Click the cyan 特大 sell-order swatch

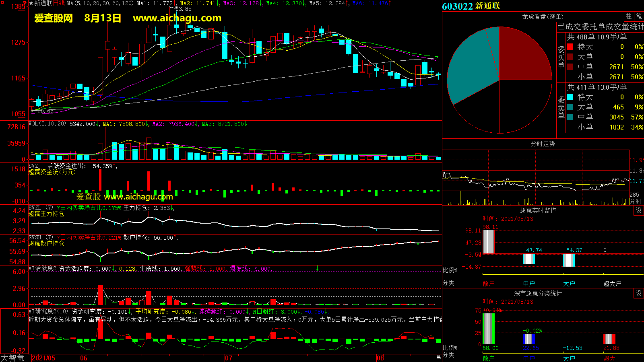tap(570, 97)
